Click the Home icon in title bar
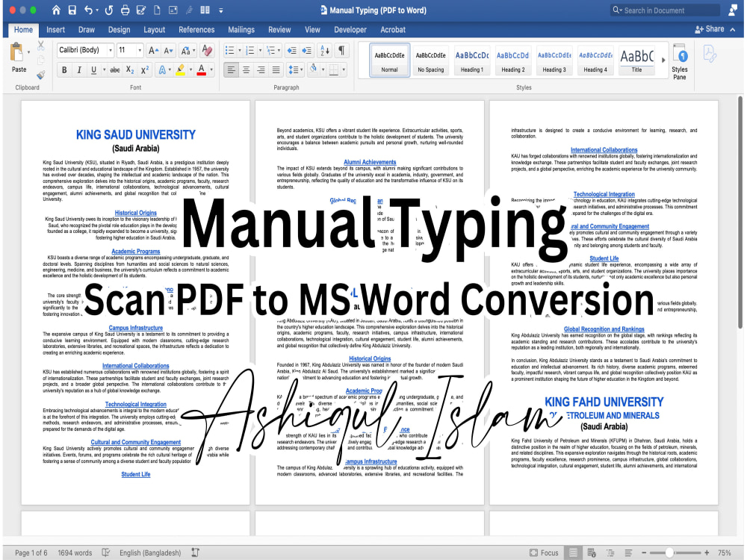The width and height of the screenshot is (747, 560). pos(56,10)
